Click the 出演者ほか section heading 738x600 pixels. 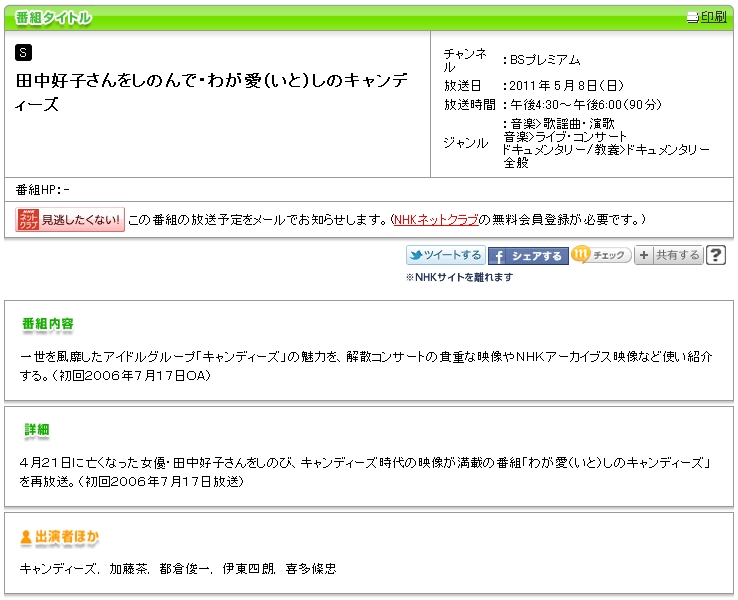pos(67,536)
